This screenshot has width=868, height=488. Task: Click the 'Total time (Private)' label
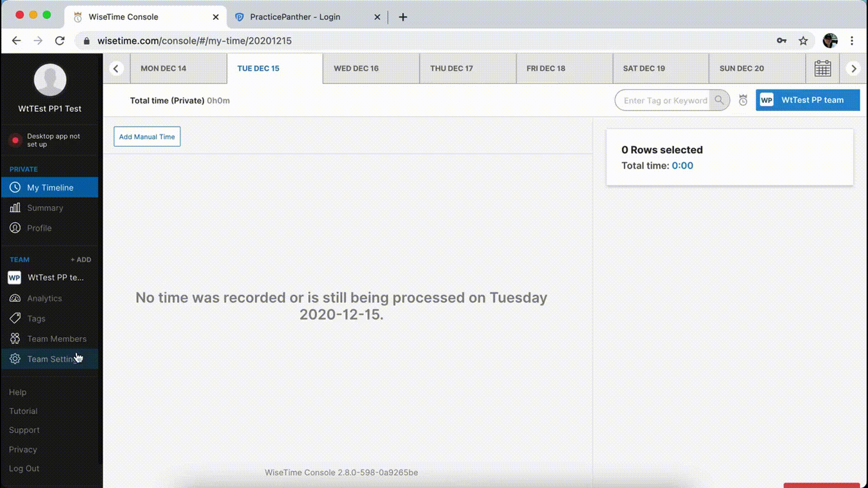tap(167, 101)
